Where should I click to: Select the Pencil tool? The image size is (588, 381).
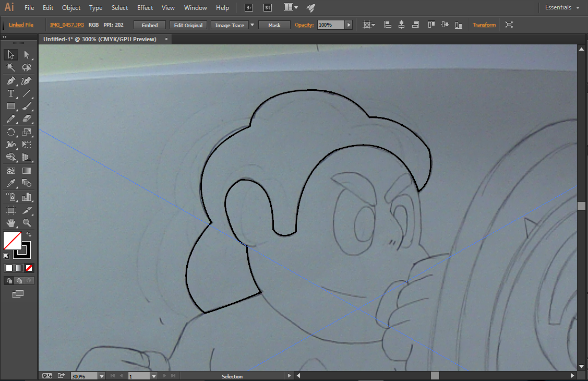pos(11,119)
